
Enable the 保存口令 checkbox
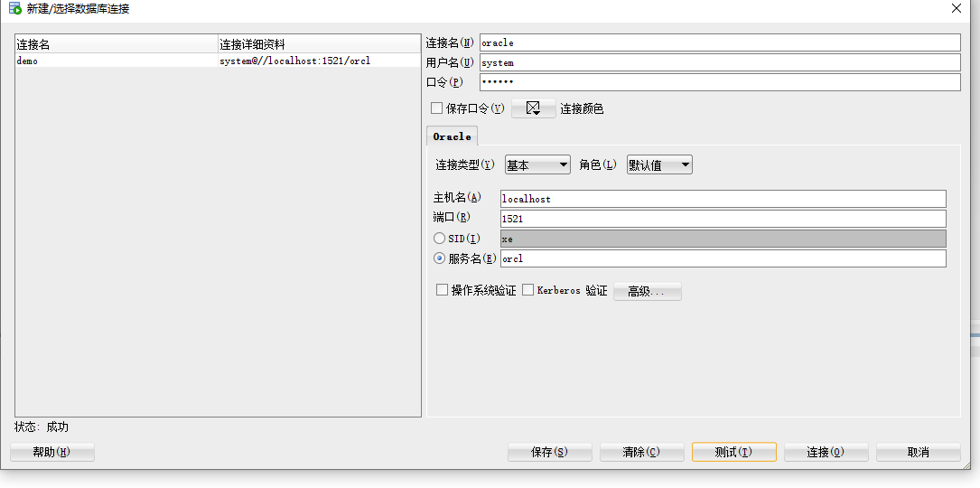(x=437, y=108)
